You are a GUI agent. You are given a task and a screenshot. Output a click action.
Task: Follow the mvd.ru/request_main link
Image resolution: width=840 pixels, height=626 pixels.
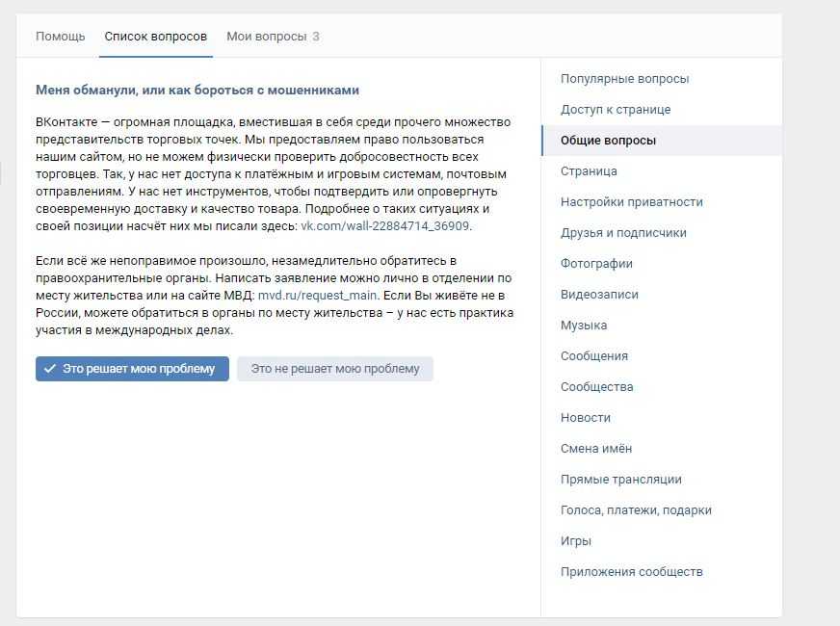point(318,296)
